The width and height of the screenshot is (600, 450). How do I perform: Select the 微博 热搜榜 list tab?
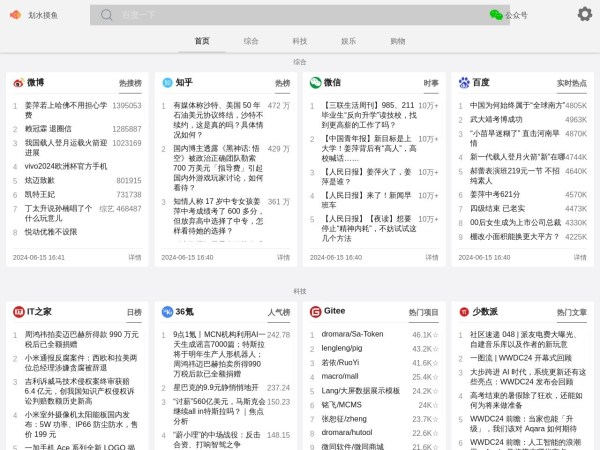click(130, 83)
